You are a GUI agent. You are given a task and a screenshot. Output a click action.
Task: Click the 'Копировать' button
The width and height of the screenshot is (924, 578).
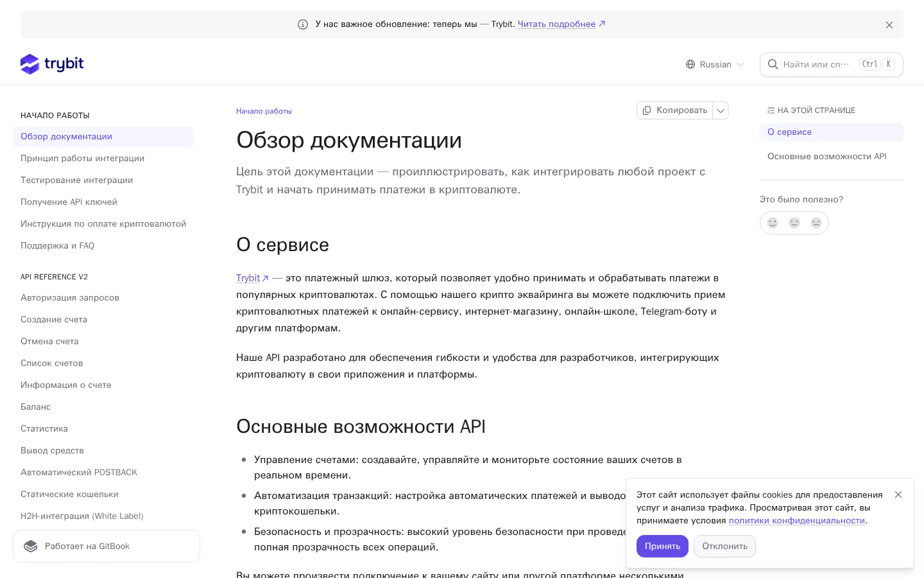coord(675,110)
